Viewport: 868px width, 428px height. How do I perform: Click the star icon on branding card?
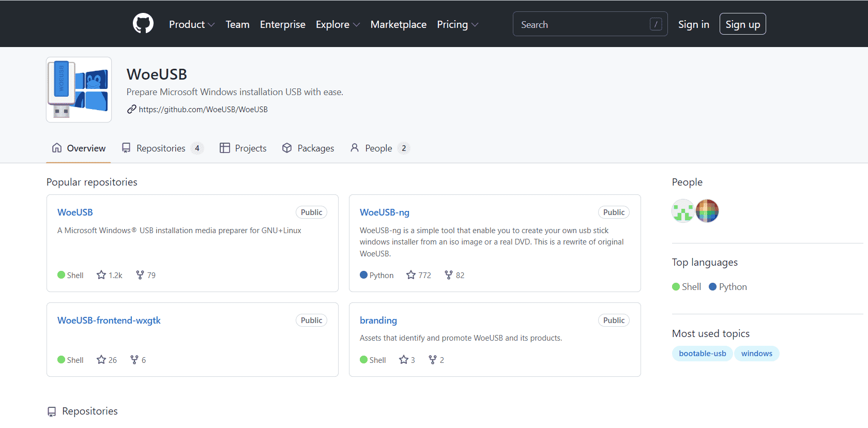click(x=404, y=360)
